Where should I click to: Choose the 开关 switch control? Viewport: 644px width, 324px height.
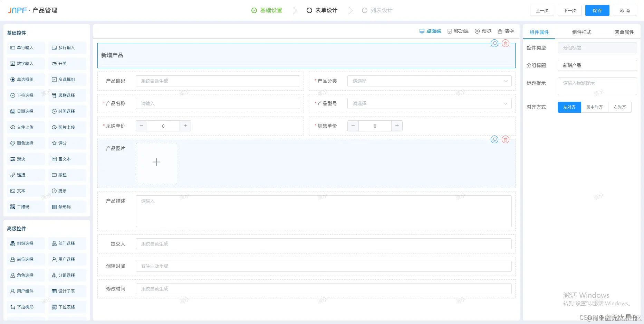tap(67, 64)
